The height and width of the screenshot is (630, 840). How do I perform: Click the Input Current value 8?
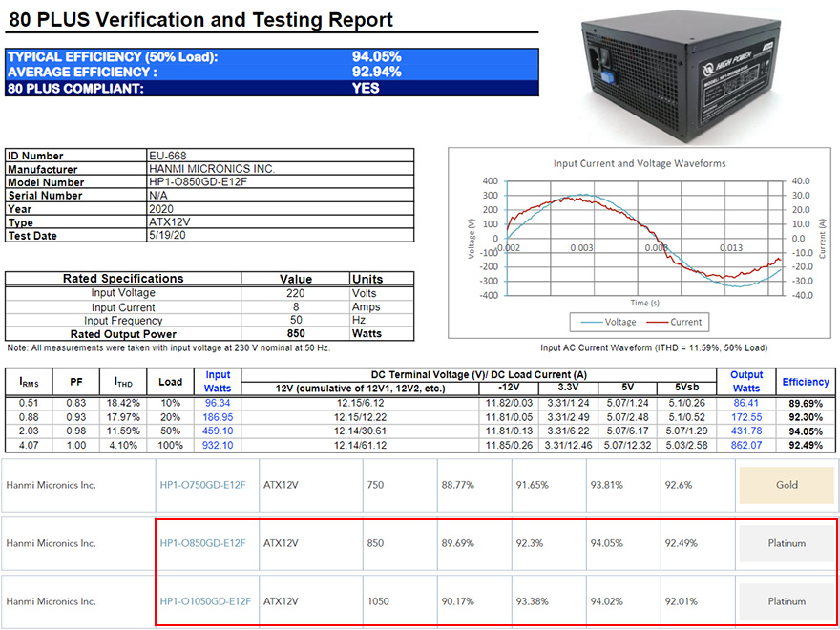coord(296,307)
